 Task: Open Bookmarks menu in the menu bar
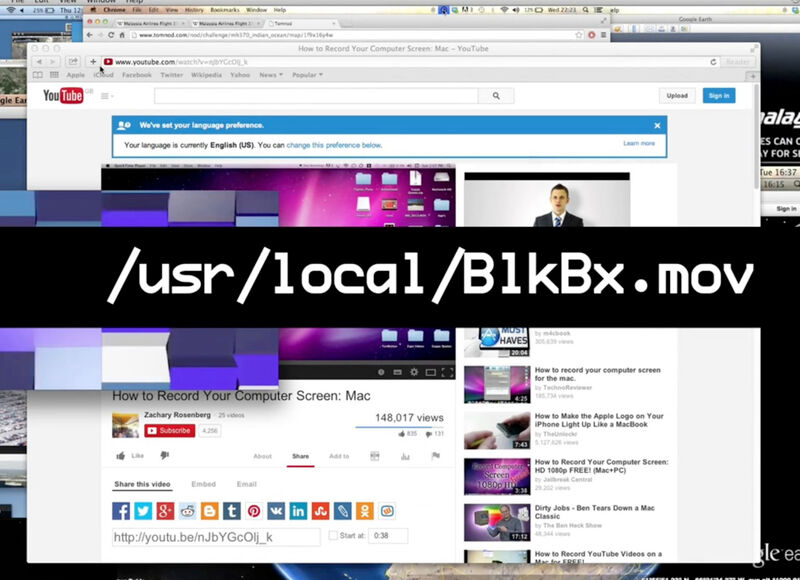click(225, 9)
